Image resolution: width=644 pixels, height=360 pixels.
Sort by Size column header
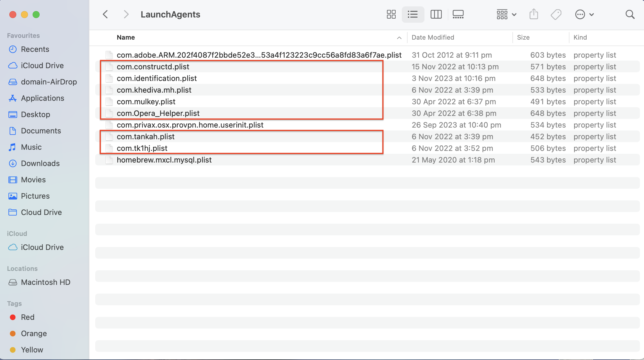(x=523, y=37)
